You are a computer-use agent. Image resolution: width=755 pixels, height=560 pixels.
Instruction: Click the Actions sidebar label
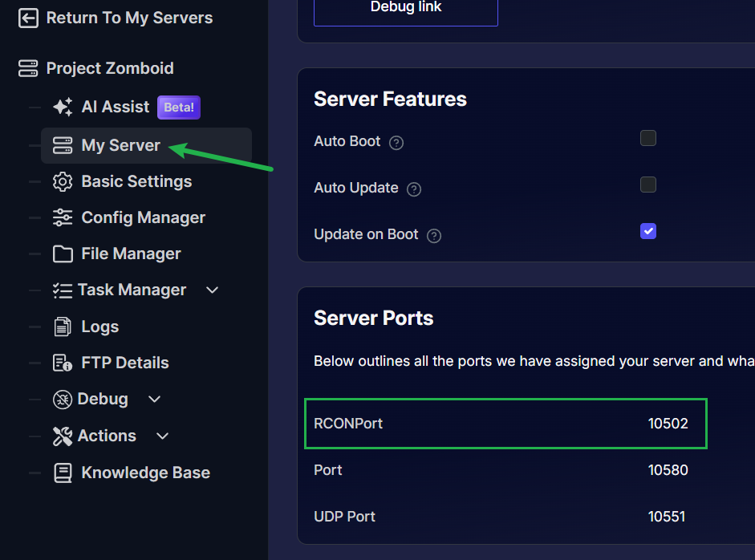(x=107, y=436)
